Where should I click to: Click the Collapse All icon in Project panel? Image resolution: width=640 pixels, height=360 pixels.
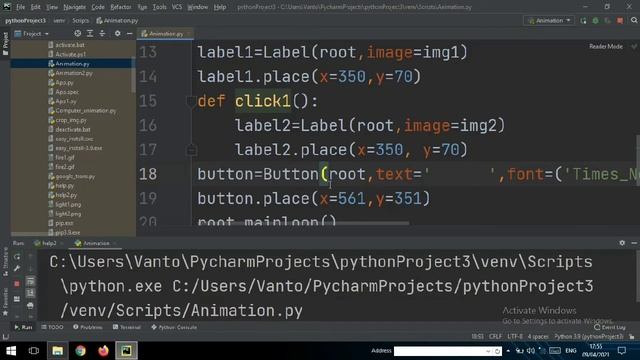(x=102, y=33)
